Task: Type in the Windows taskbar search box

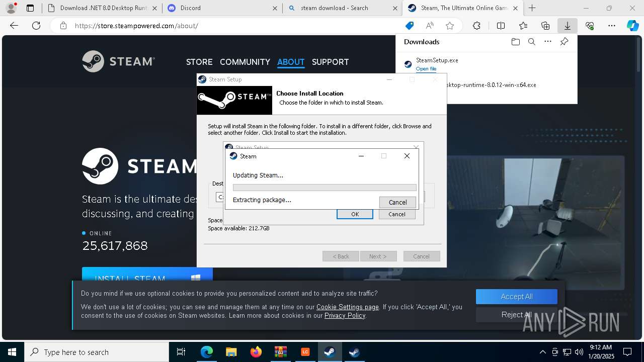Action: pos(97,352)
